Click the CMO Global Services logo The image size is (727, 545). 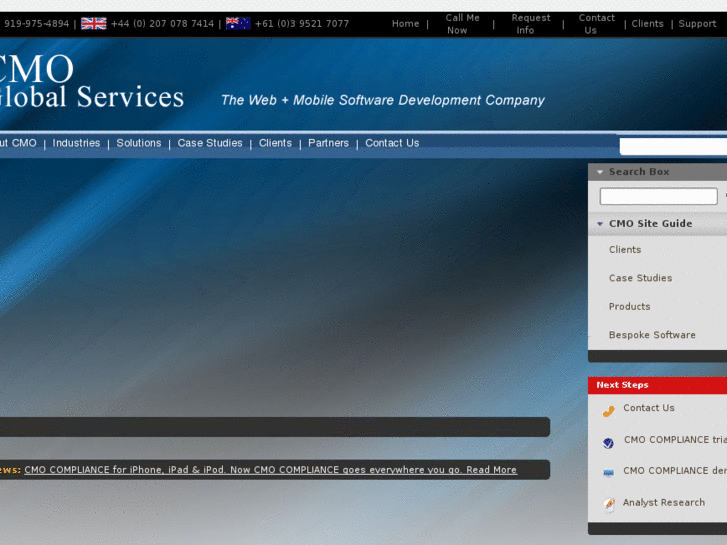92,82
